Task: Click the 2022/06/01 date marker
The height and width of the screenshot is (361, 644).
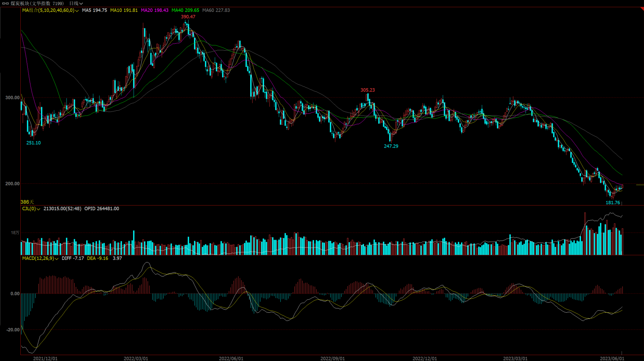Action: (231, 359)
